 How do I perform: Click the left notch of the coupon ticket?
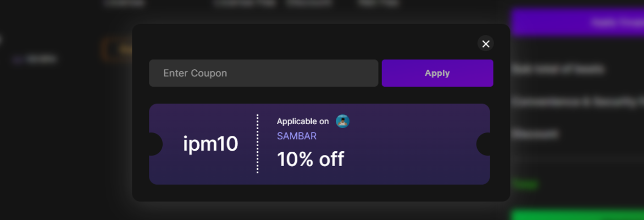click(153, 144)
